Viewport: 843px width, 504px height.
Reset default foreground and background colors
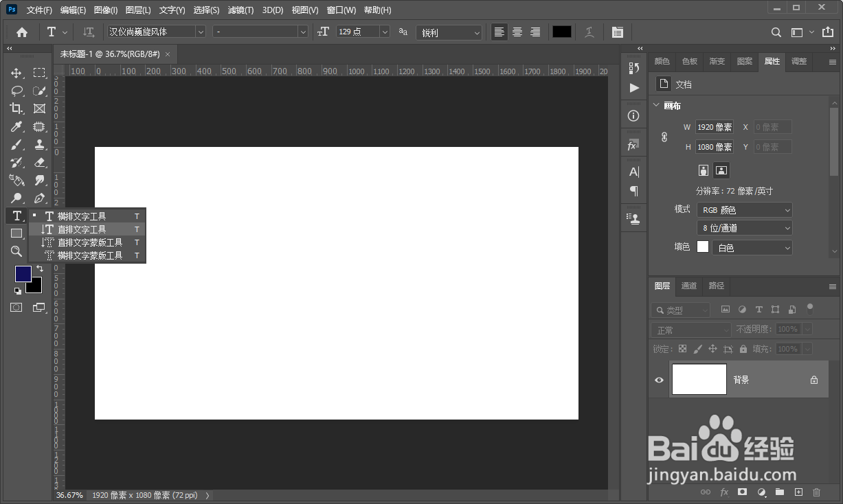[x=18, y=291]
